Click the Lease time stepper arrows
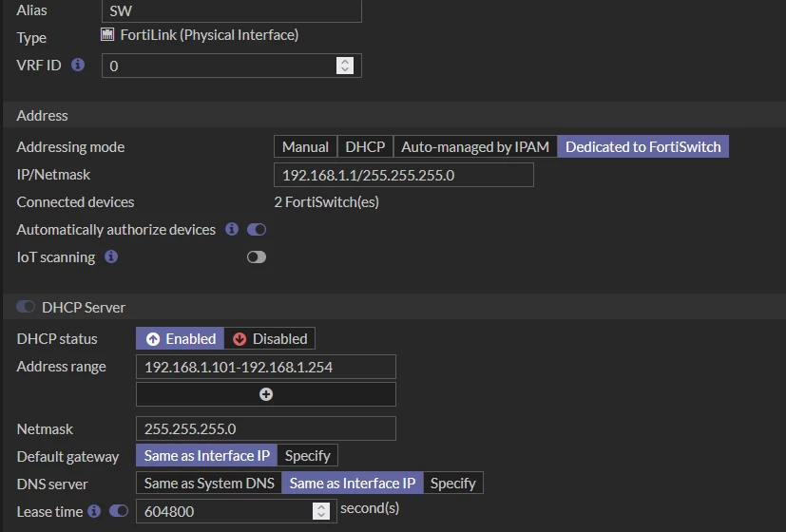Image resolution: width=786 pixels, height=532 pixels. tap(321, 511)
